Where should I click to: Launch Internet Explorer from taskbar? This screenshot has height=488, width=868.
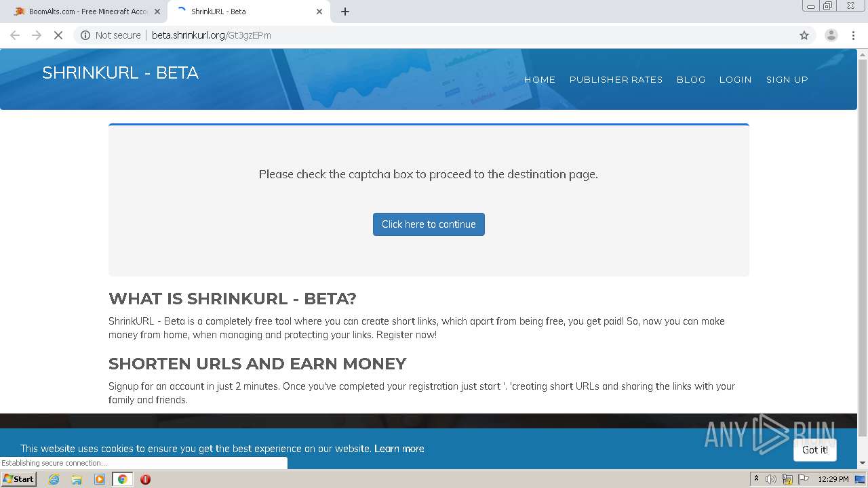[54, 479]
